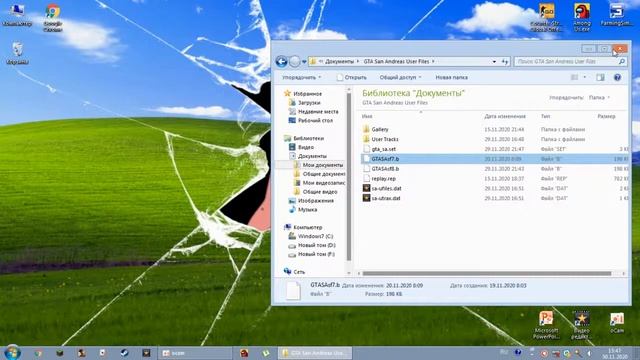Image resolution: width=640 pixels, height=360 pixels.
Task: Select the User Tracks folder
Action: pyautogui.click(x=385, y=139)
